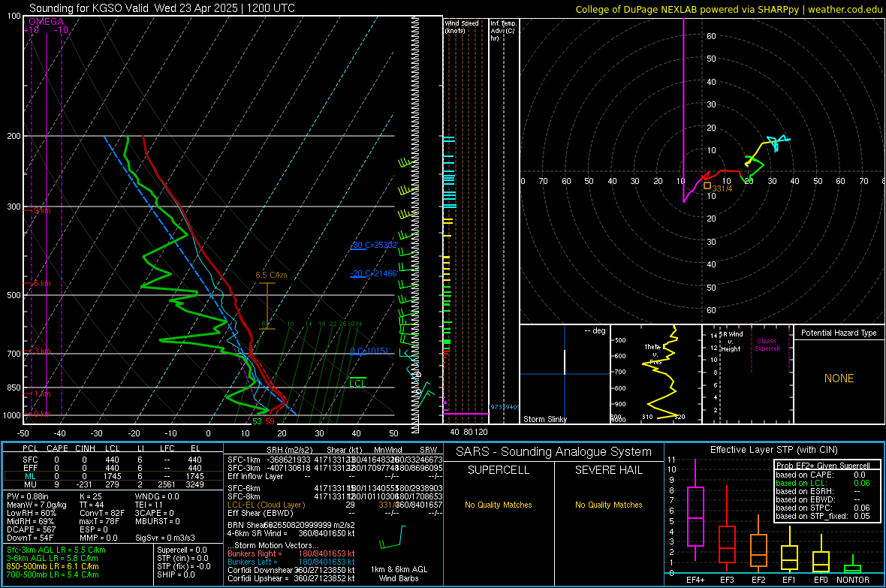Screen dimensions: 886x588
Task: Click the red surface temperature value 59
Action: tap(270, 421)
